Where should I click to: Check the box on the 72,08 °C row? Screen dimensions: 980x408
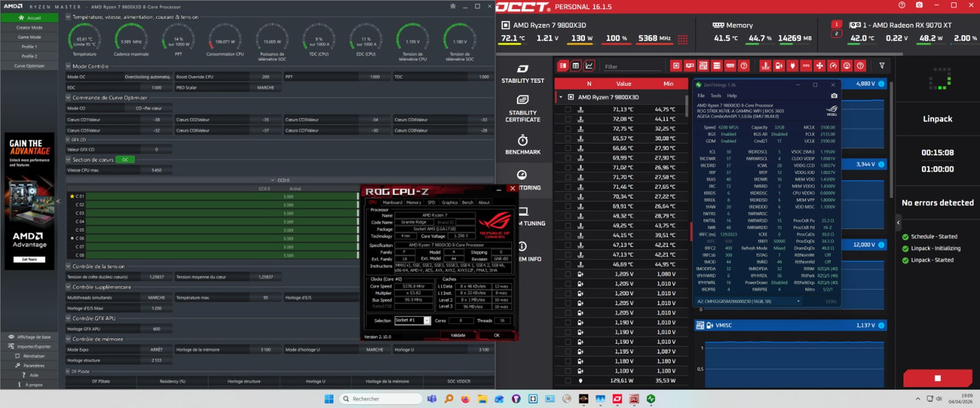(568, 119)
